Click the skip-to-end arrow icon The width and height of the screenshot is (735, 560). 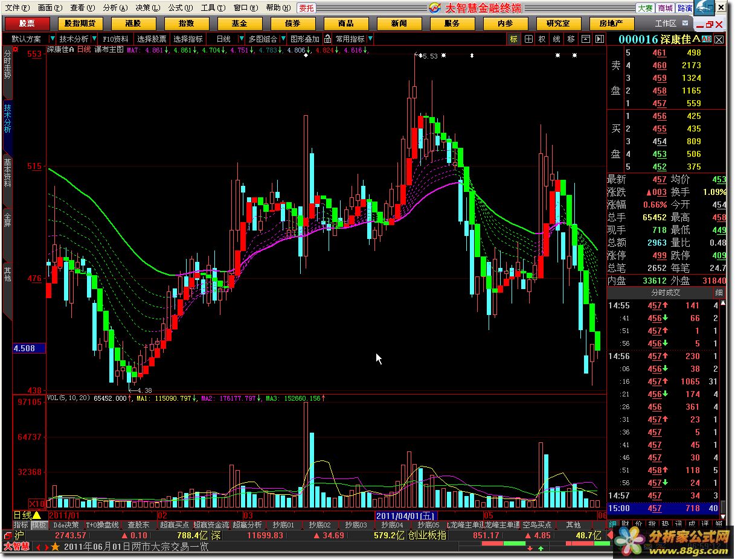point(599,39)
